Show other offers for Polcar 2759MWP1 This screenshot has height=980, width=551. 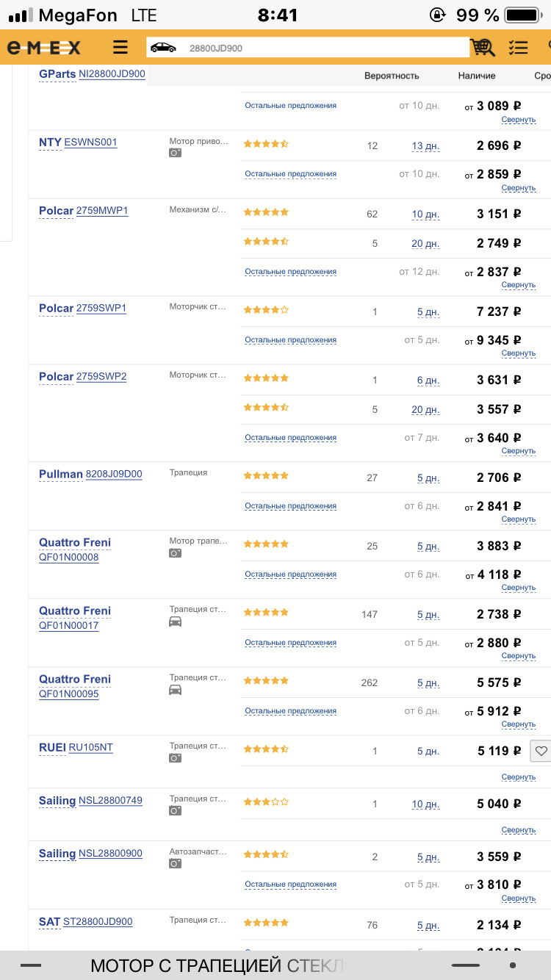pyautogui.click(x=290, y=272)
